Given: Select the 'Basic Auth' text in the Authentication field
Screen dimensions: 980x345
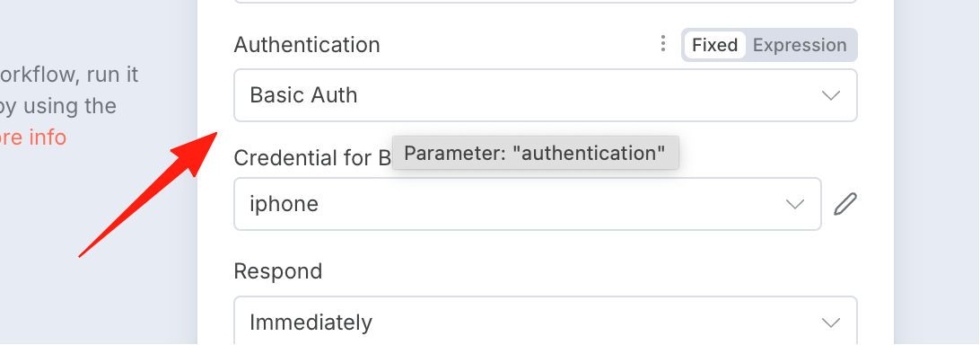Looking at the screenshot, I should tap(303, 95).
